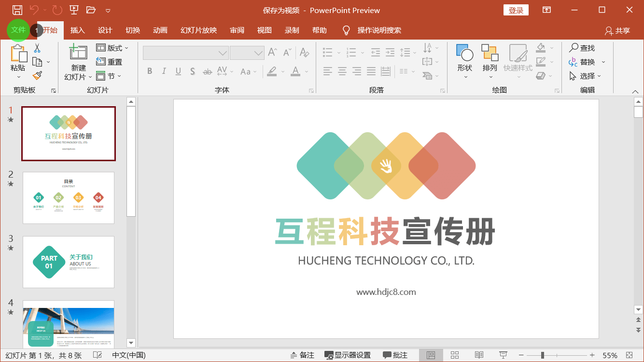
Task: Switch to Animations (动画) tab
Action: pyautogui.click(x=160, y=30)
